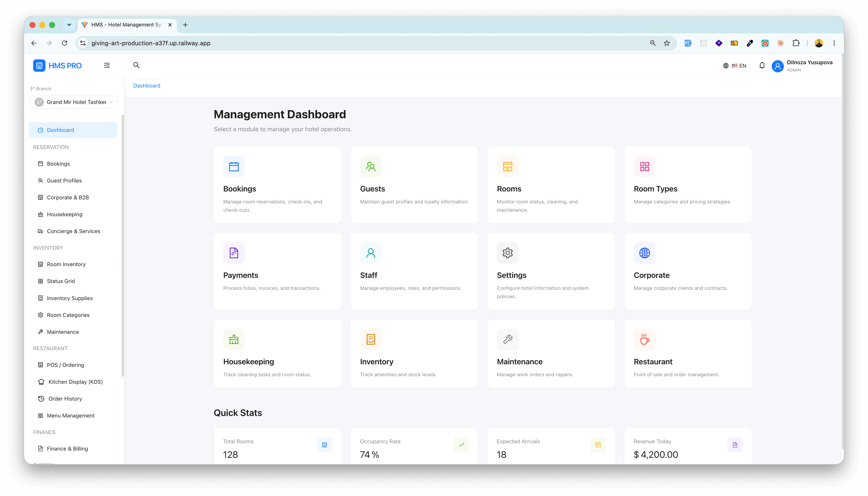The width and height of the screenshot is (868, 496).
Task: Open Housekeeping in the sidebar menu
Action: (73, 214)
